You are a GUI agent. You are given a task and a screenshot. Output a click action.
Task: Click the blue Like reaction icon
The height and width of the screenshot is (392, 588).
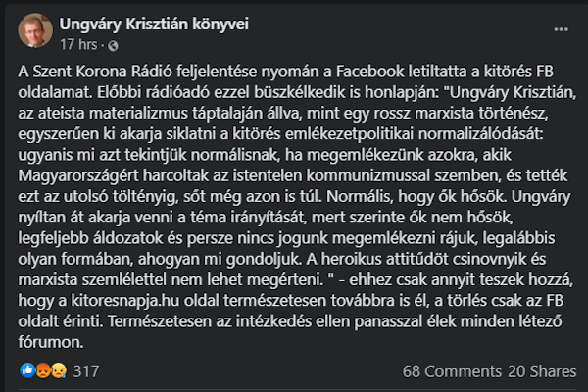(x=25, y=372)
